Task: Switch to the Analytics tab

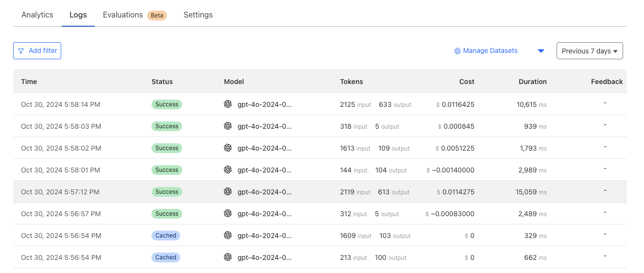Action: click(37, 15)
